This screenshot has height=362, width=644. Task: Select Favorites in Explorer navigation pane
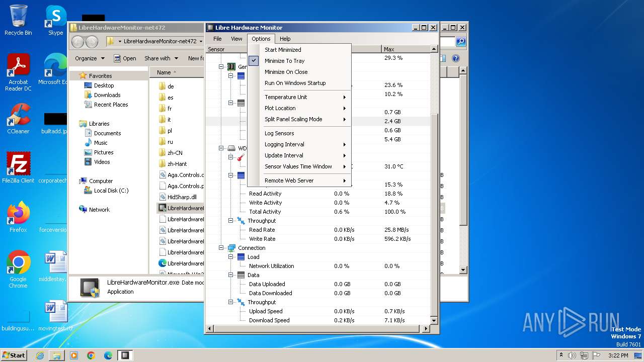101,76
